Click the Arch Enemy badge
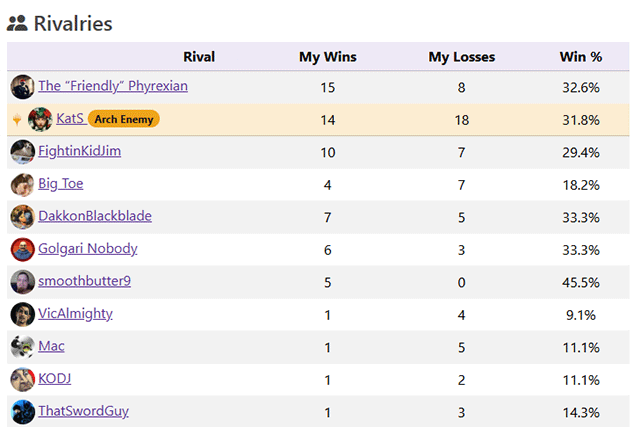This screenshot has width=640, height=427. (123, 119)
